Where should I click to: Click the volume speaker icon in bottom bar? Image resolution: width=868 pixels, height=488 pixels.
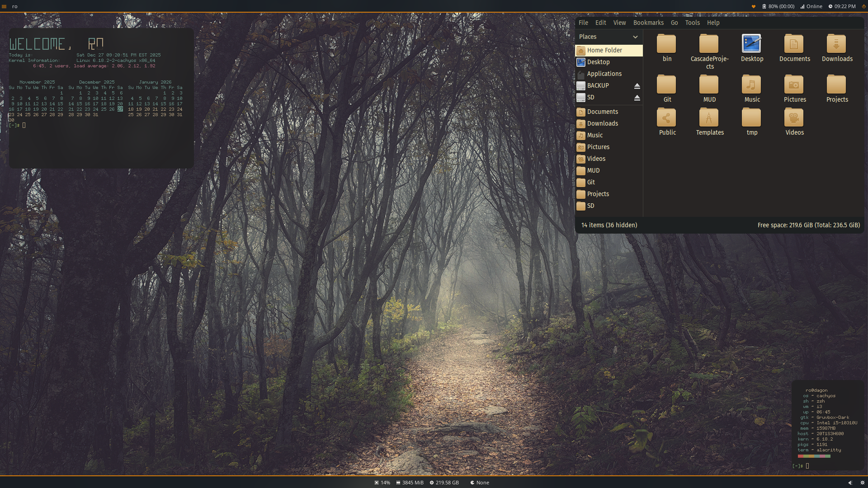point(850,483)
